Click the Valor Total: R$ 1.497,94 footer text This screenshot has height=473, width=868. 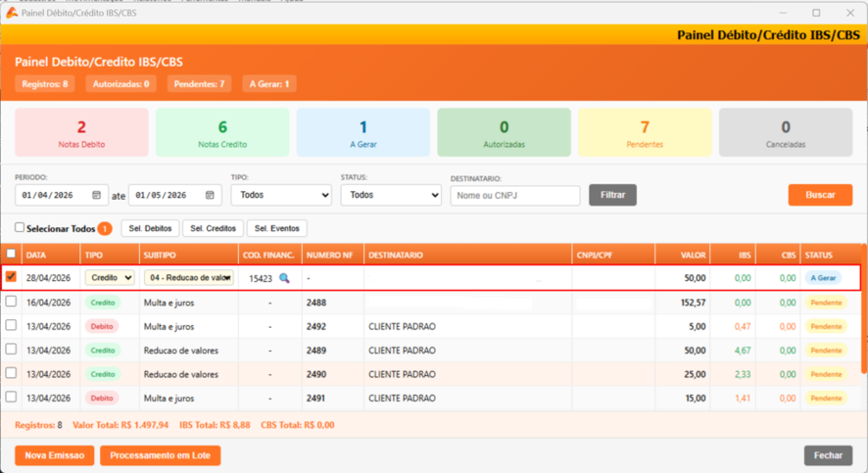tap(121, 425)
